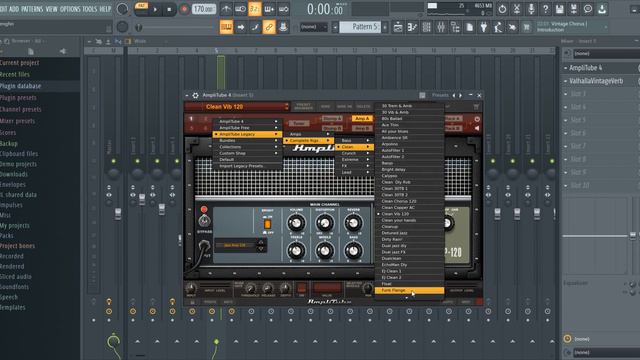Click the record button in transport

click(x=184, y=9)
